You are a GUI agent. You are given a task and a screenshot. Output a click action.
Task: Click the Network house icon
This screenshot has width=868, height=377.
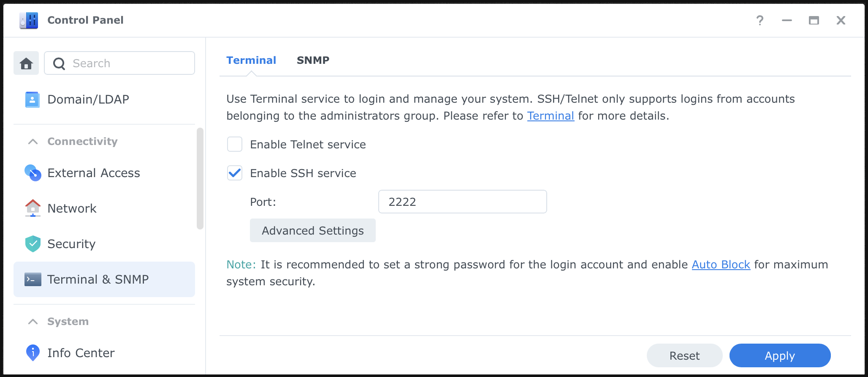point(33,208)
